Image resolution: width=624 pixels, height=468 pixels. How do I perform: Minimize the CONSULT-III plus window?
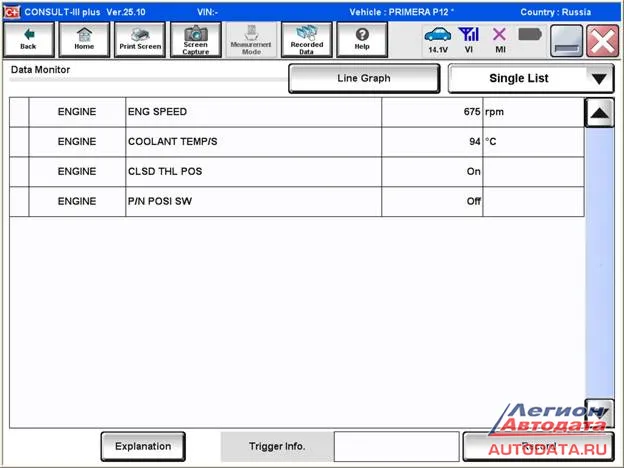(x=567, y=41)
